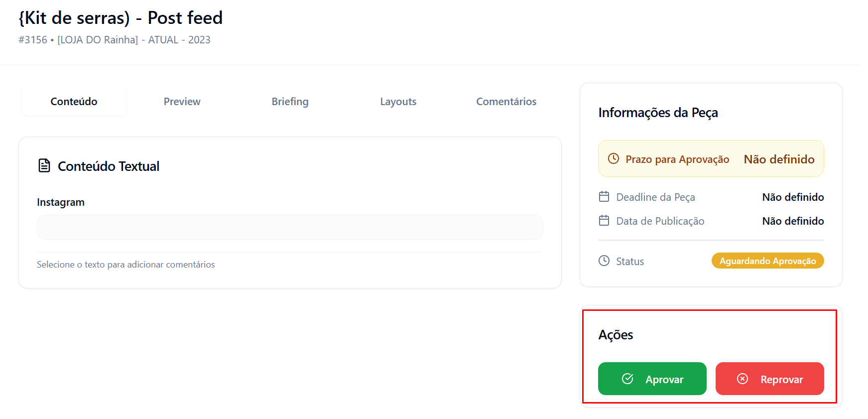This screenshot has height=419, width=868.
Task: Click the calendar icon beside Deadline da Peça
Action: click(604, 196)
